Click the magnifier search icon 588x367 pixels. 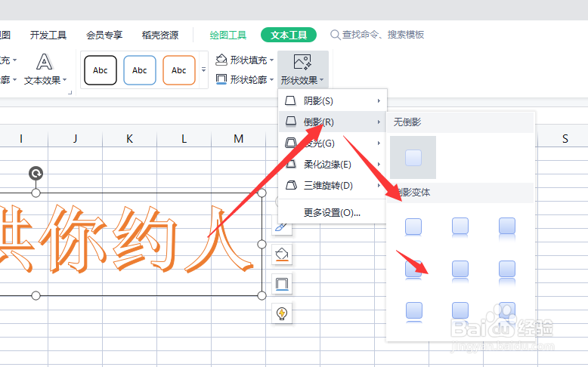point(335,35)
